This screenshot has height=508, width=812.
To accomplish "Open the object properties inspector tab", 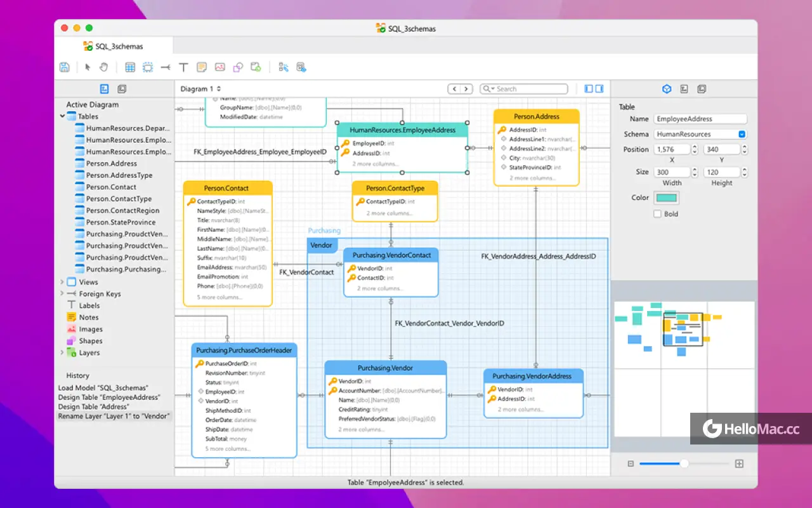I will 667,89.
